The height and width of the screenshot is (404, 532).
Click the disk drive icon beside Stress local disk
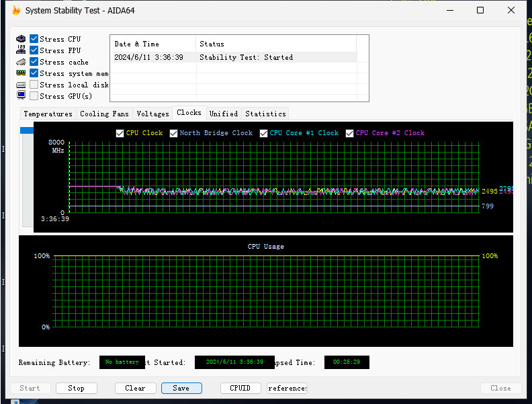coord(21,85)
